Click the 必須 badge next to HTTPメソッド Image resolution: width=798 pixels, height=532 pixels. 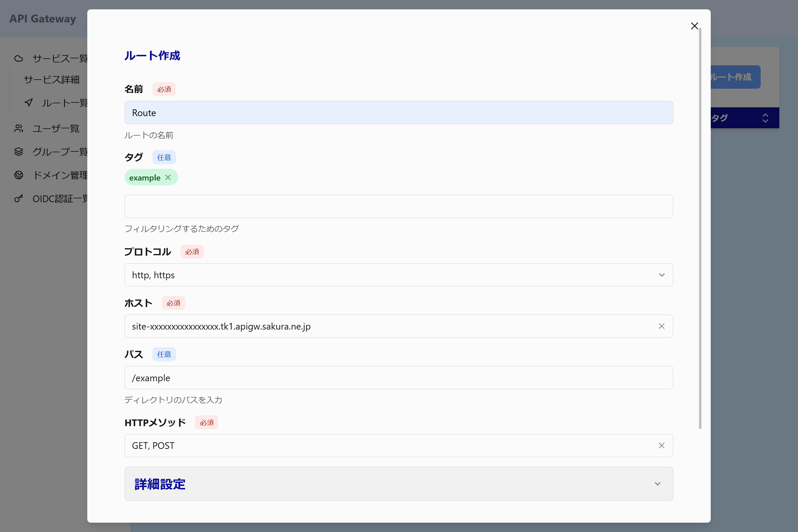(x=206, y=422)
